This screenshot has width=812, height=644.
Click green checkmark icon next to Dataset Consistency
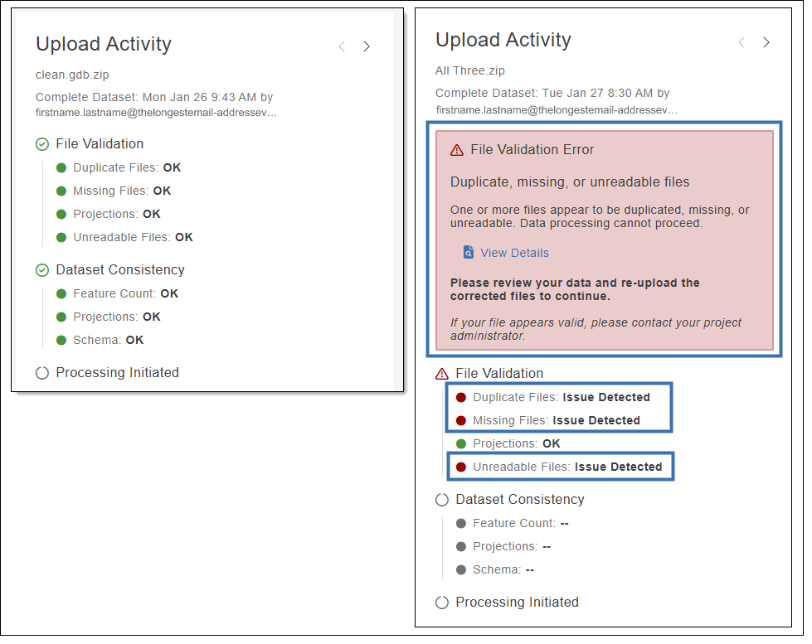(42, 270)
